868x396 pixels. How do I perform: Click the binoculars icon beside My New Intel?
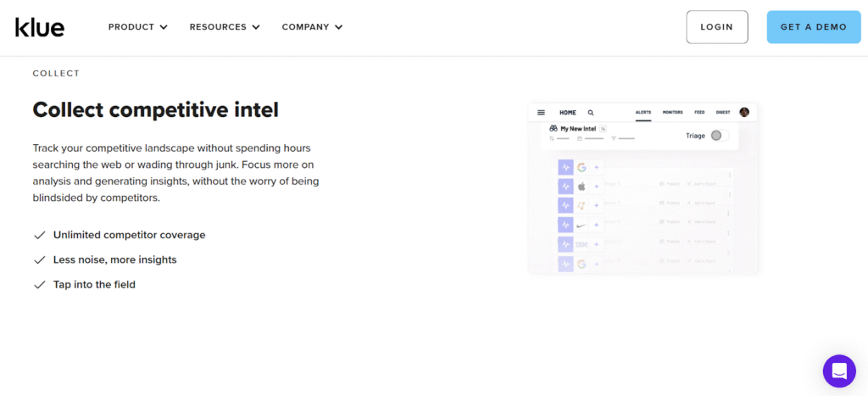[x=553, y=129]
